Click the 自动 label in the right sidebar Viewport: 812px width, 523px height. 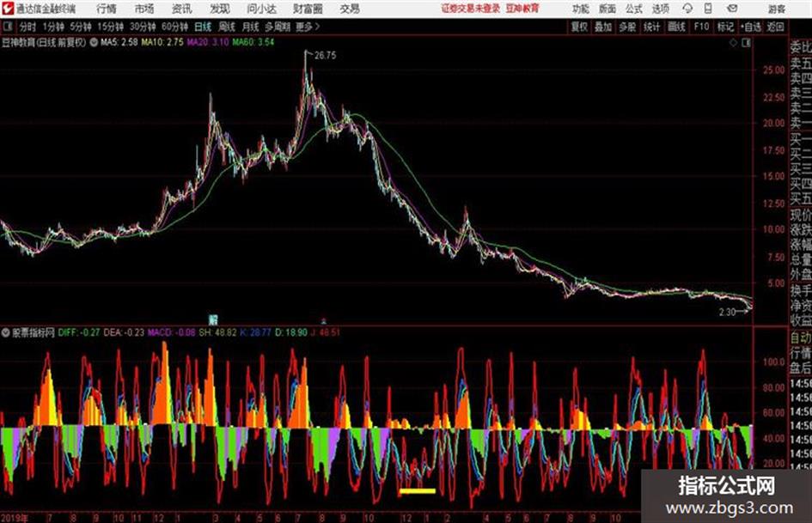[x=801, y=338]
